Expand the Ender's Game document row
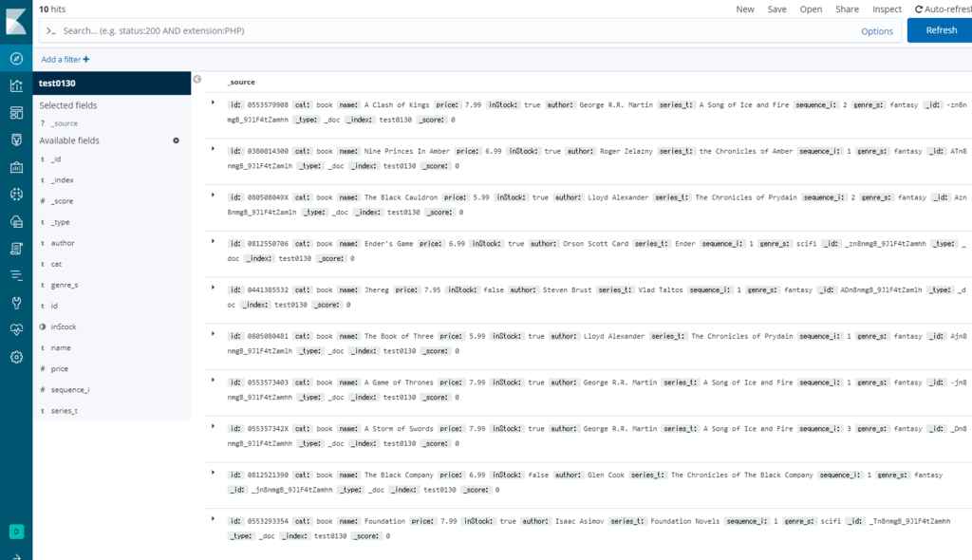Image resolution: width=972 pixels, height=560 pixels. [x=213, y=241]
